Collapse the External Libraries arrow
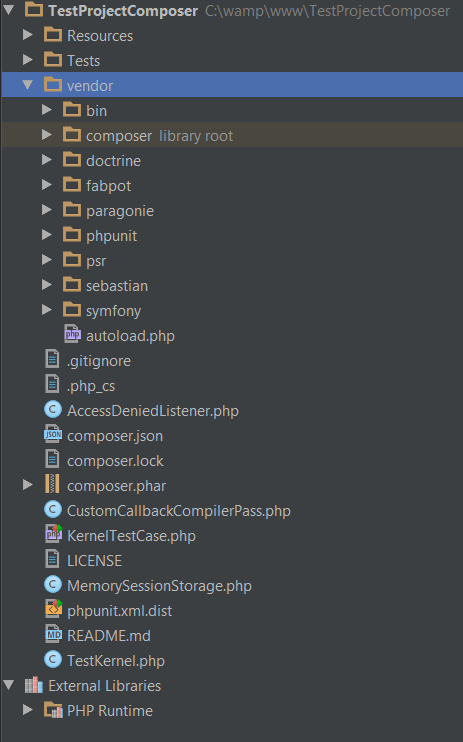This screenshot has height=742, width=463. pos(9,685)
